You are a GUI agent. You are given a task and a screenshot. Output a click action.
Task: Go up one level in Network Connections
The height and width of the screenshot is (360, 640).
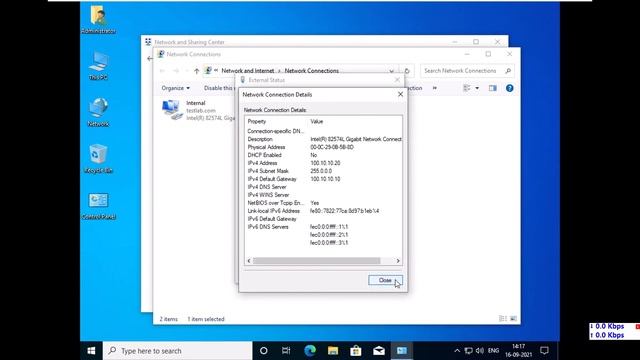point(197,71)
